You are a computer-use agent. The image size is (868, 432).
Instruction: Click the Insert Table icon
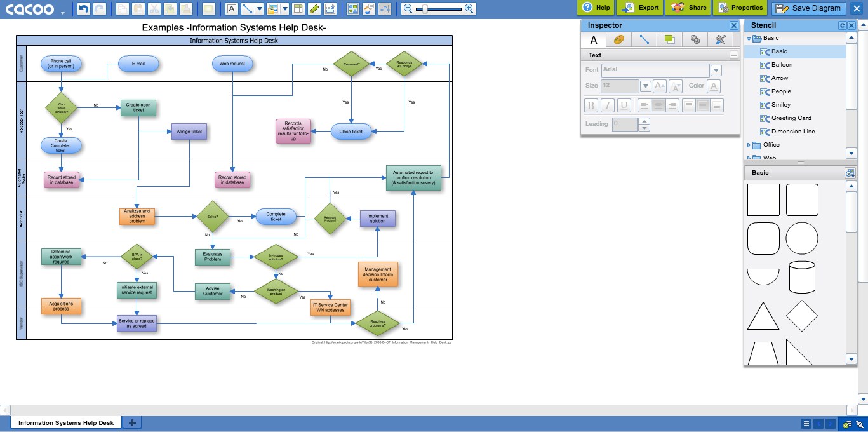coord(298,9)
